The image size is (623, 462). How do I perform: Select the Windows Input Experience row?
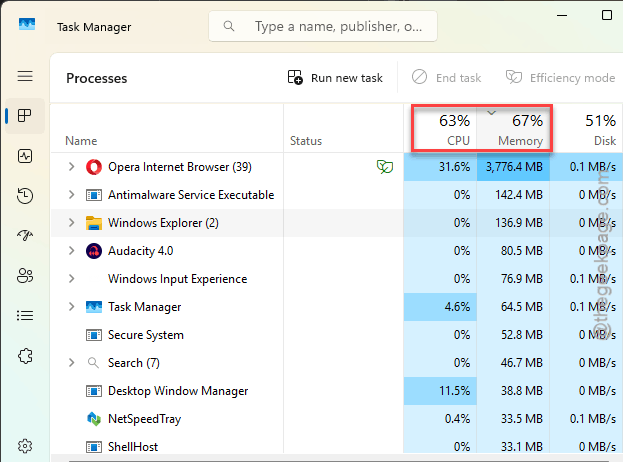337,278
